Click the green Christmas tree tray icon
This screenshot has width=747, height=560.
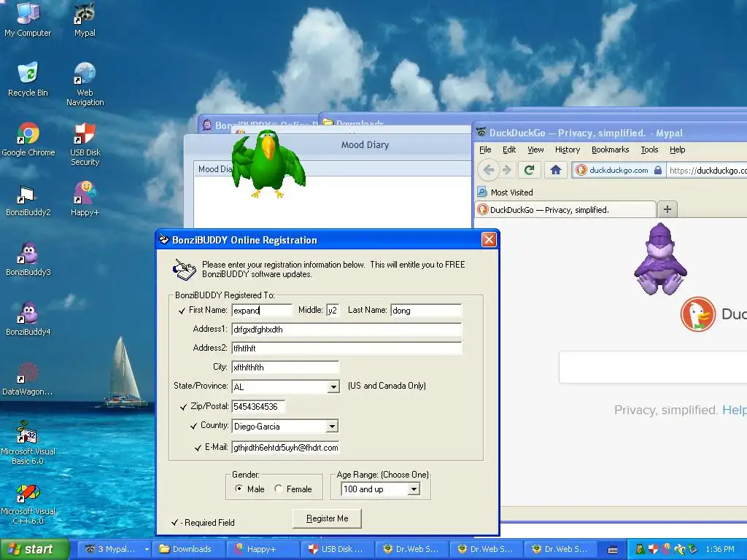point(640,549)
